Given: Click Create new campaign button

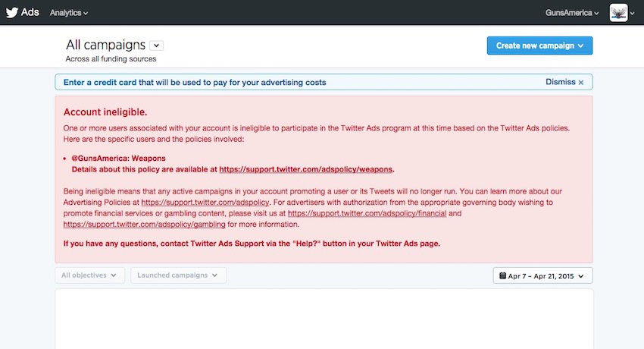Looking at the screenshot, I should point(539,46).
